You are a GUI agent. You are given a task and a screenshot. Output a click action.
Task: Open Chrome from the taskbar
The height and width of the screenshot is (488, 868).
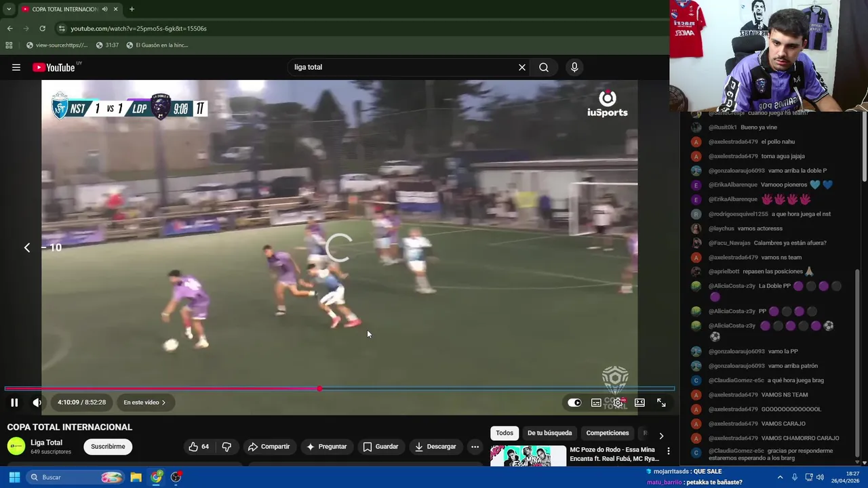(x=157, y=477)
